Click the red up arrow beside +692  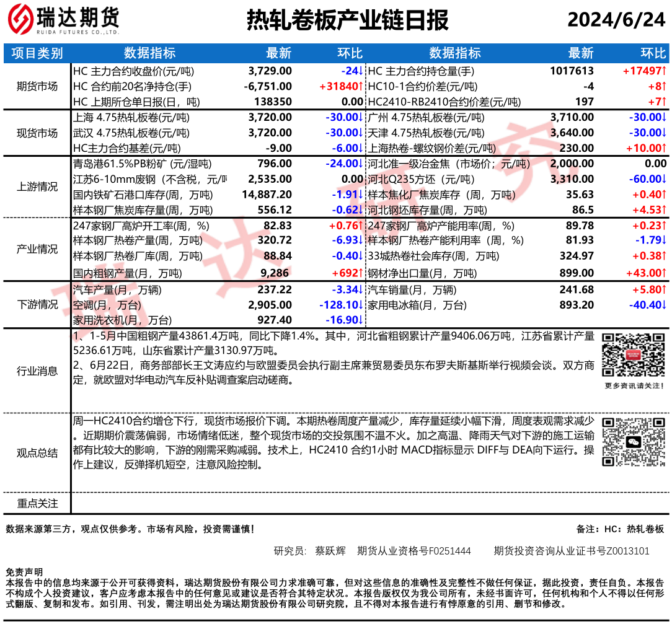pyautogui.click(x=361, y=272)
